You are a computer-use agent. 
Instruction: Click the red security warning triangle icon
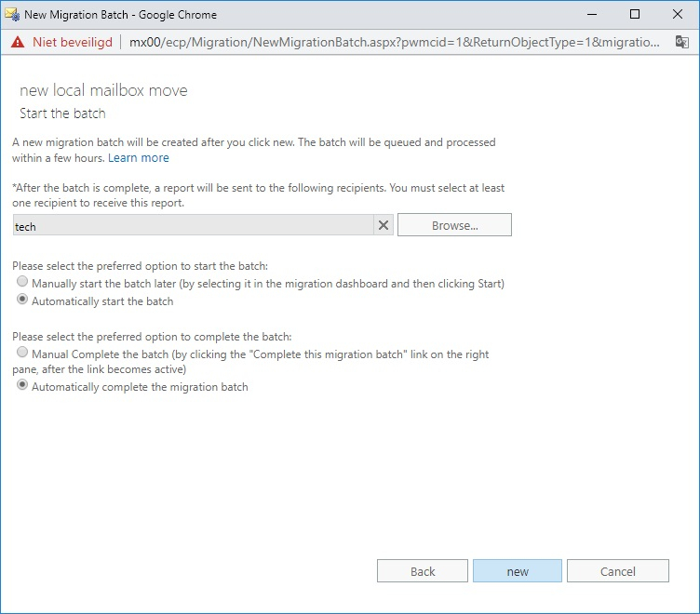point(18,43)
